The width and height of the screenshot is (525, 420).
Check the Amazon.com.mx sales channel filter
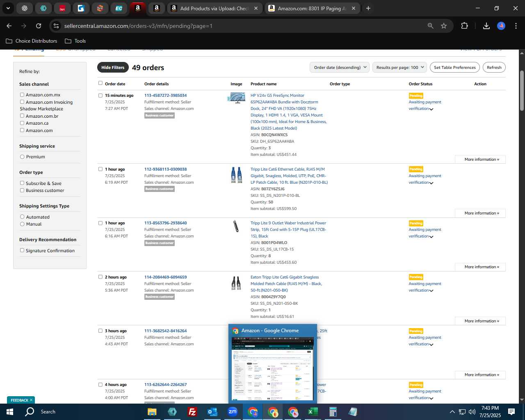pyautogui.click(x=22, y=95)
